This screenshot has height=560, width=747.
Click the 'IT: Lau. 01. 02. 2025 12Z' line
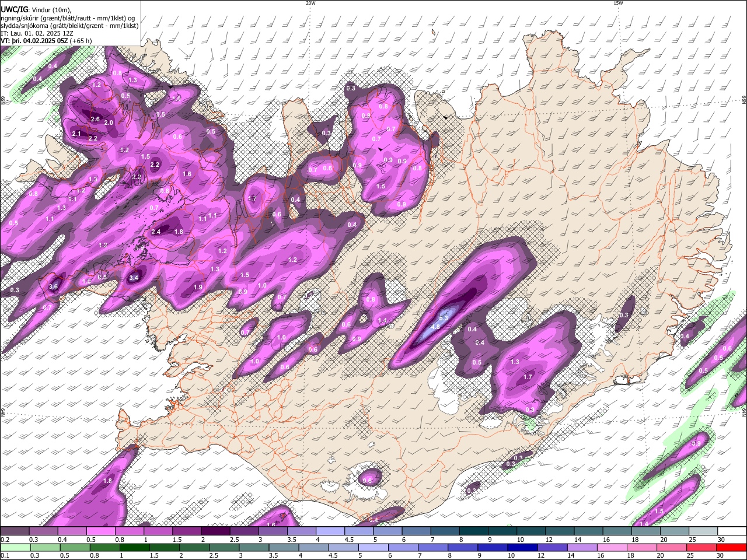tap(37, 33)
